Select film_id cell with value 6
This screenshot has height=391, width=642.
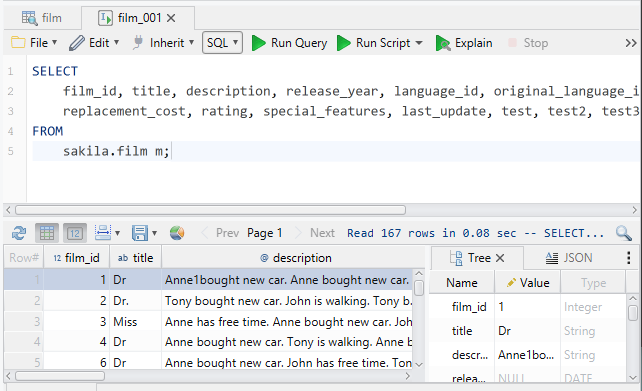(x=77, y=362)
